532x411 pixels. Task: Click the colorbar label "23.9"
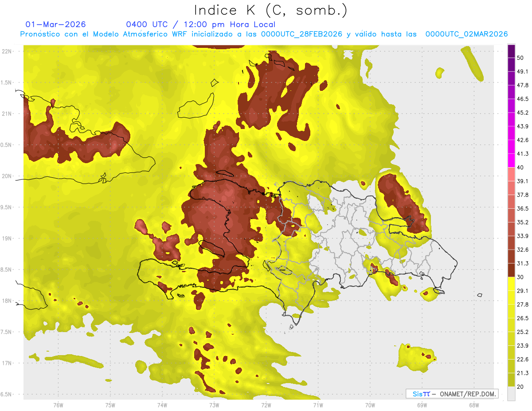(x=523, y=346)
